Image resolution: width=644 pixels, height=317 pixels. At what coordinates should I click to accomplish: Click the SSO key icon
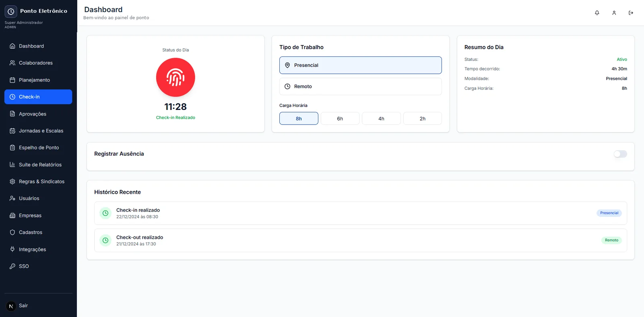click(12, 266)
